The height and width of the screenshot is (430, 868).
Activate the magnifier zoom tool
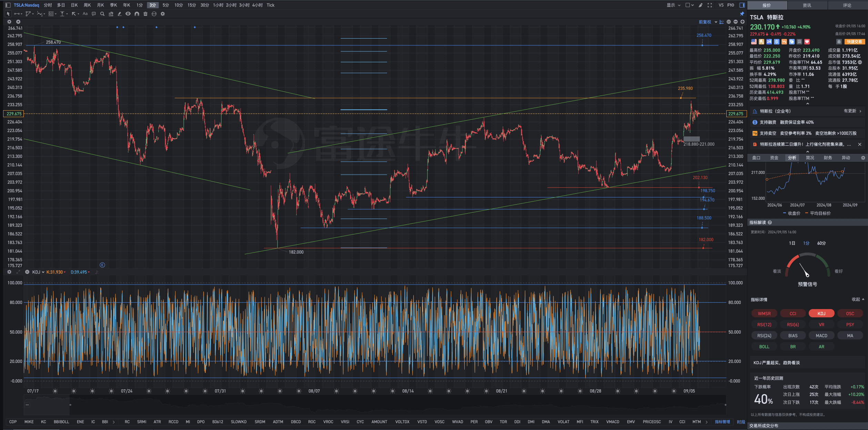(102, 14)
